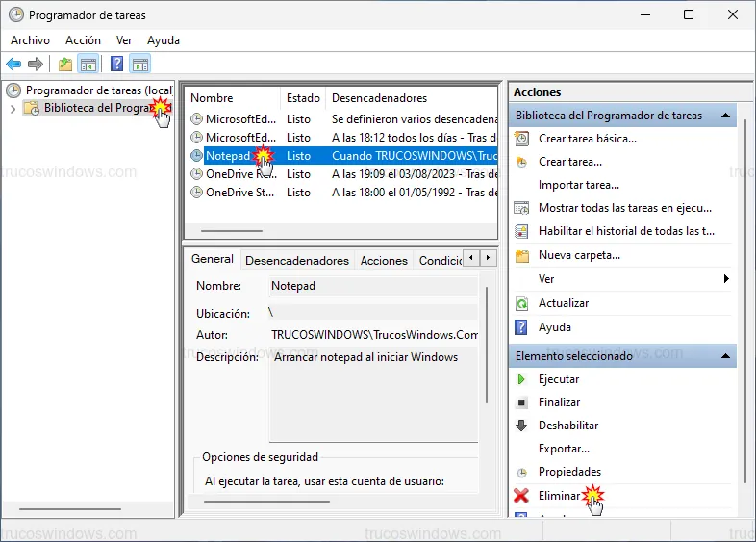This screenshot has height=542, width=756.
Task: Open the Ver submenu arrow in Acciones
Action: pos(726,279)
